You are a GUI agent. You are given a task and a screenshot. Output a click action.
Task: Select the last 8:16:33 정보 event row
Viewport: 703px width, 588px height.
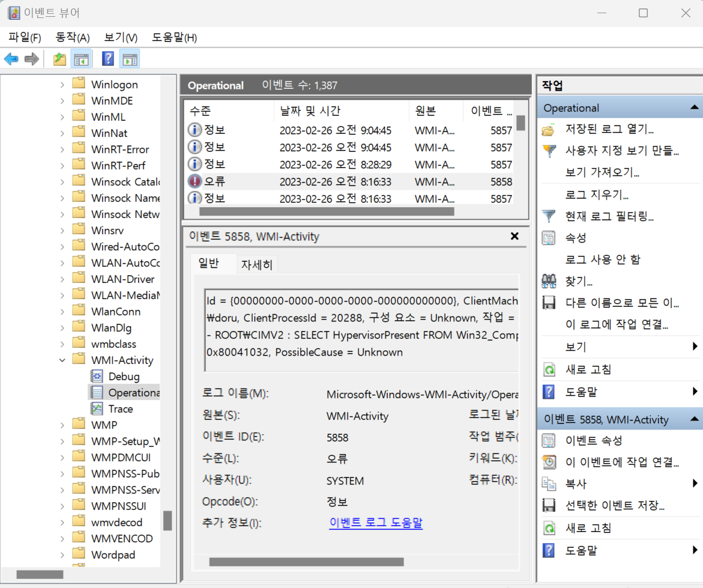click(x=350, y=198)
